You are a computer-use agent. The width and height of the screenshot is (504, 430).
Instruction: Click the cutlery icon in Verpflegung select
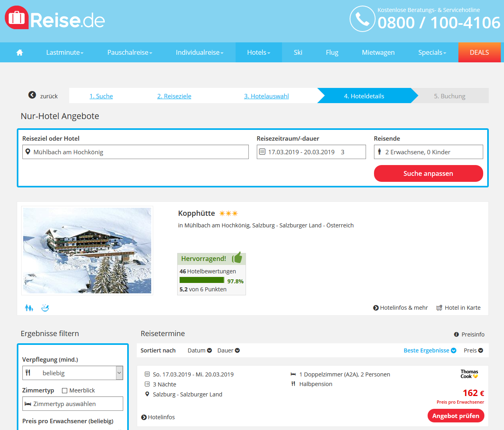28,373
